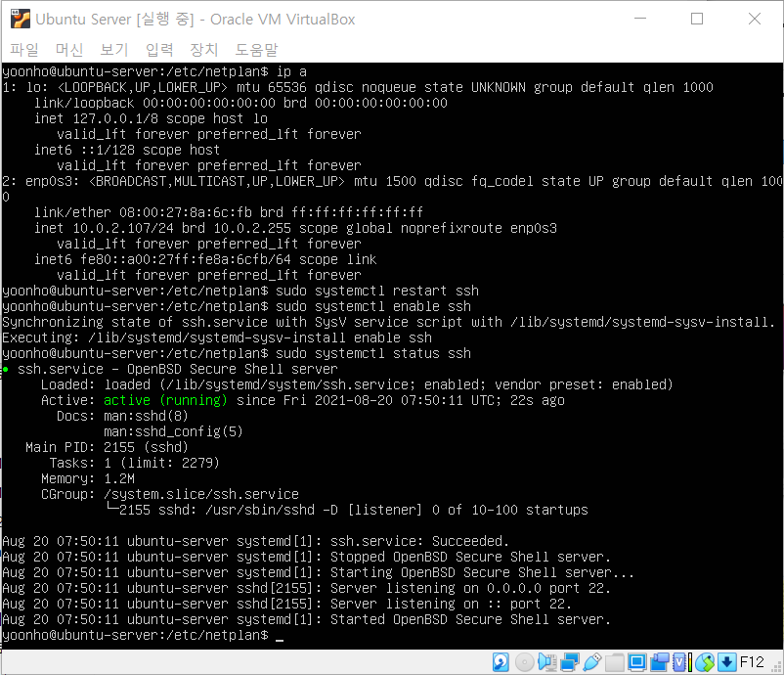Click the 'ip a' command at top
This screenshot has width=784, height=675.
[291, 71]
